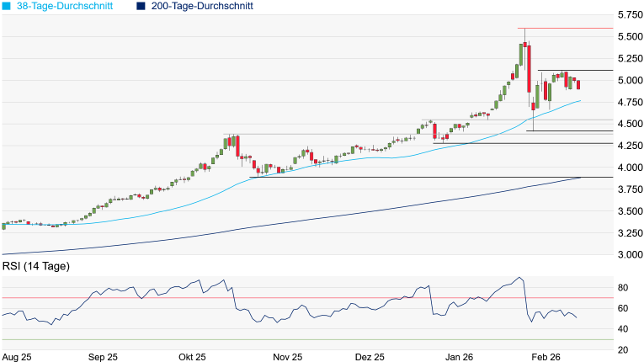Select the Sep 25 date label
Image resolution: width=644 pixels, height=362 pixels.
click(x=103, y=356)
